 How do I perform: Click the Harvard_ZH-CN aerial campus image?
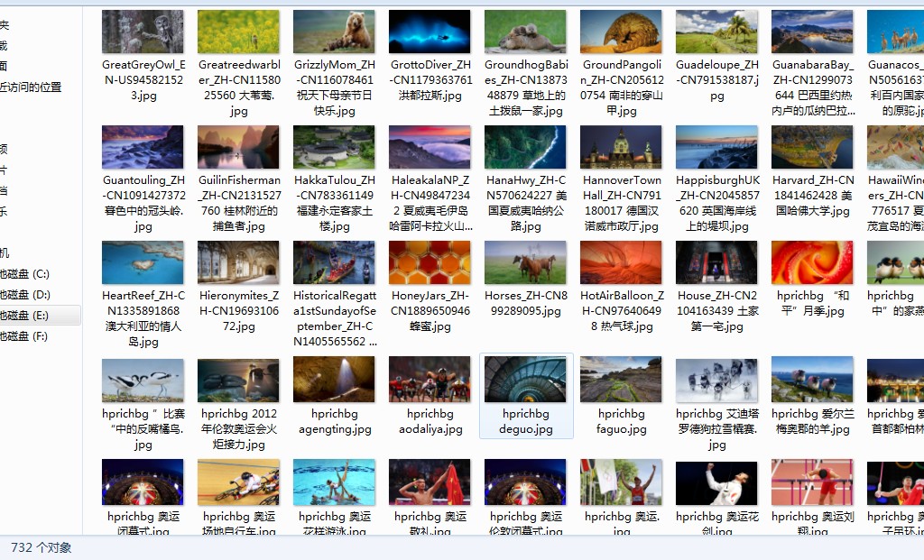click(812, 147)
